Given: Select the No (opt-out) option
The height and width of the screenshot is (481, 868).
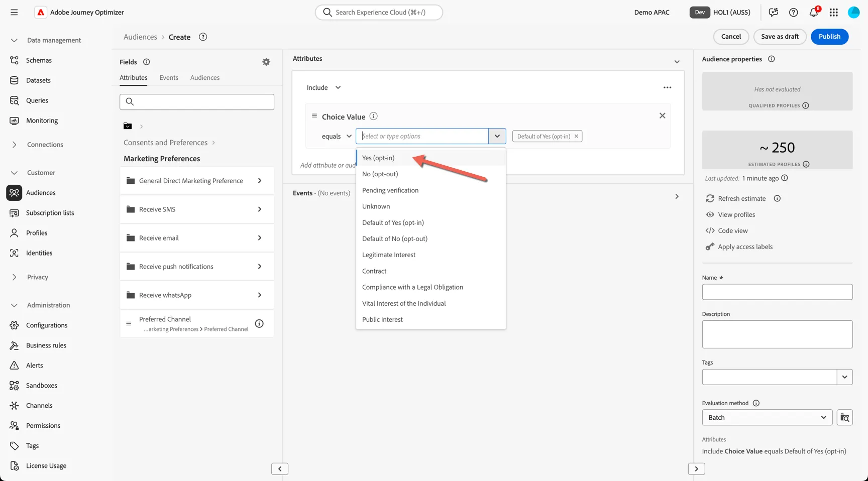Looking at the screenshot, I should [x=431, y=174].
